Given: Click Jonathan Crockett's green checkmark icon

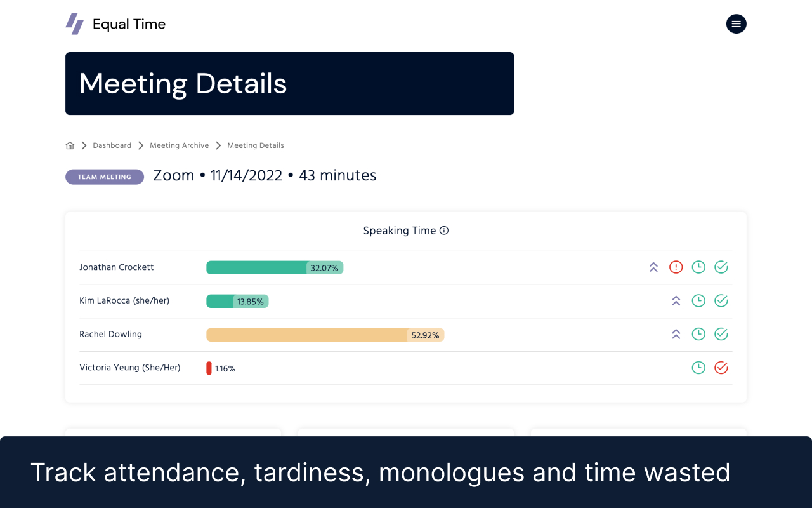Looking at the screenshot, I should (721, 267).
